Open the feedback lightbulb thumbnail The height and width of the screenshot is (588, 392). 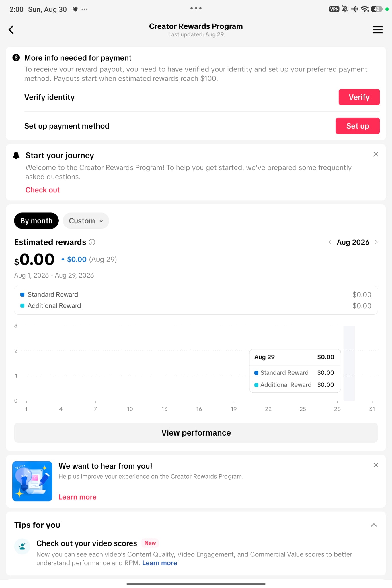point(32,481)
